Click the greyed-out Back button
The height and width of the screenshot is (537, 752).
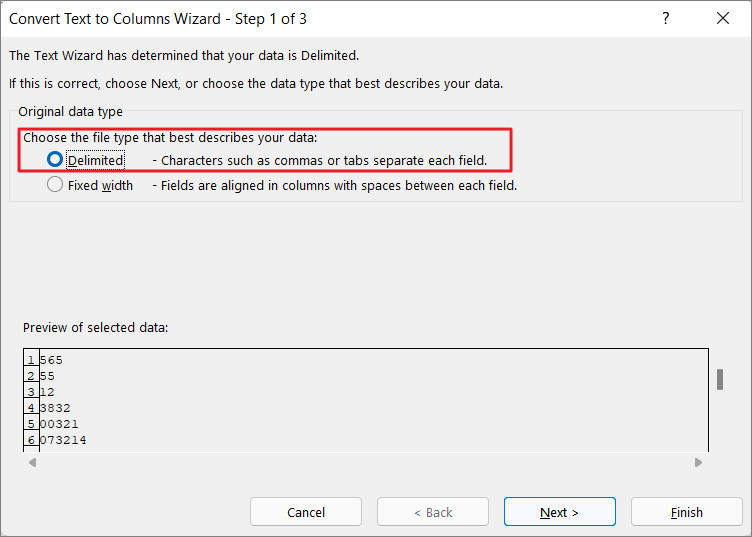(x=433, y=512)
